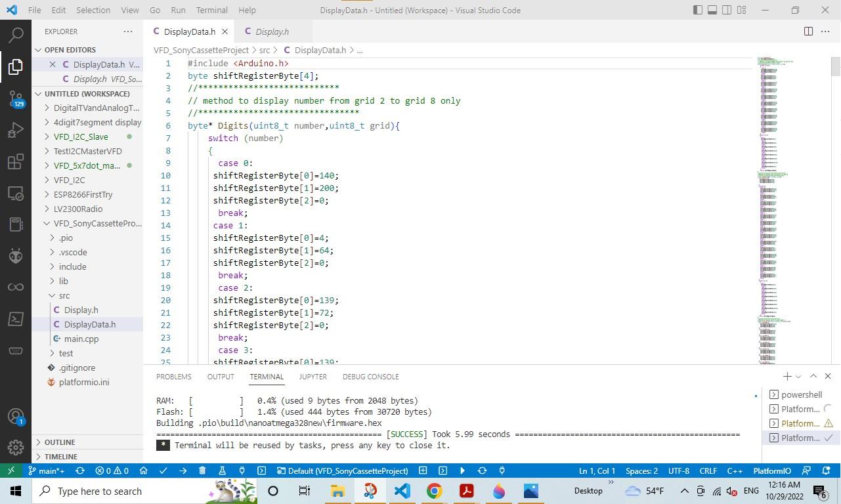Maximize the terminal panel size
Screen dimensions: 841x504
click(813, 376)
